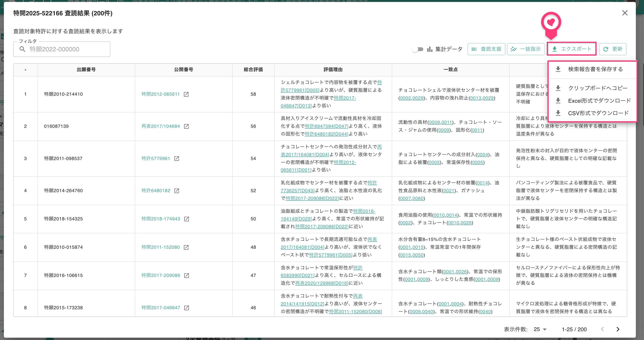Image resolution: width=644 pixels, height=340 pixels.
Task: Click the 一致点 column header
Action: (x=451, y=70)
